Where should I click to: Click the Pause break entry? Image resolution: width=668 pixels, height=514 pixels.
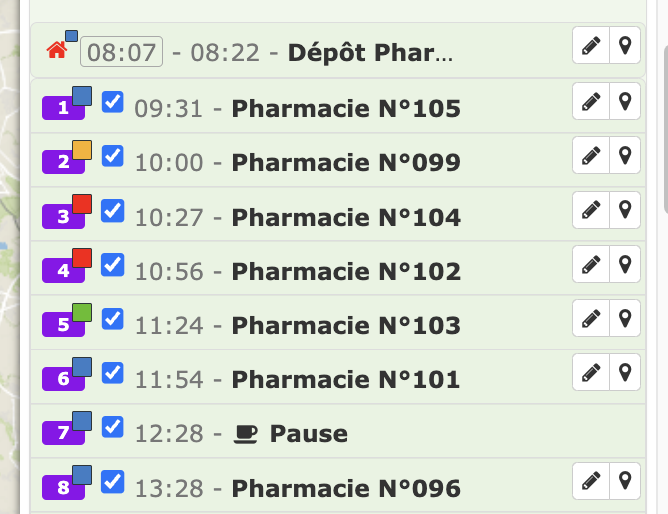click(308, 434)
